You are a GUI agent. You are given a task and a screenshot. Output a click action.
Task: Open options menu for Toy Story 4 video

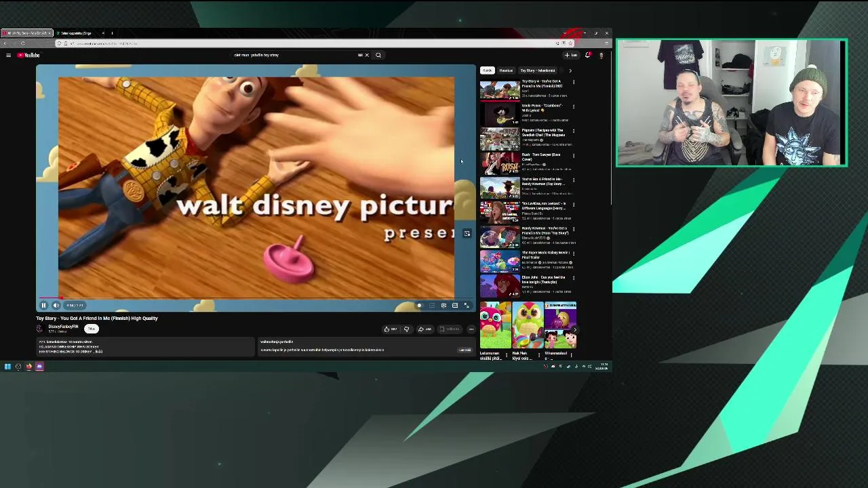(x=574, y=82)
